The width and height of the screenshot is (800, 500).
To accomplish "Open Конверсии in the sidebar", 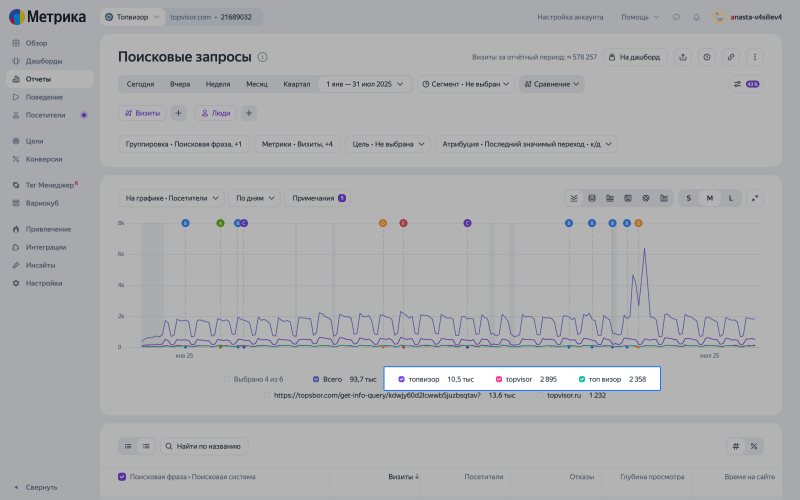I will click(x=44, y=159).
